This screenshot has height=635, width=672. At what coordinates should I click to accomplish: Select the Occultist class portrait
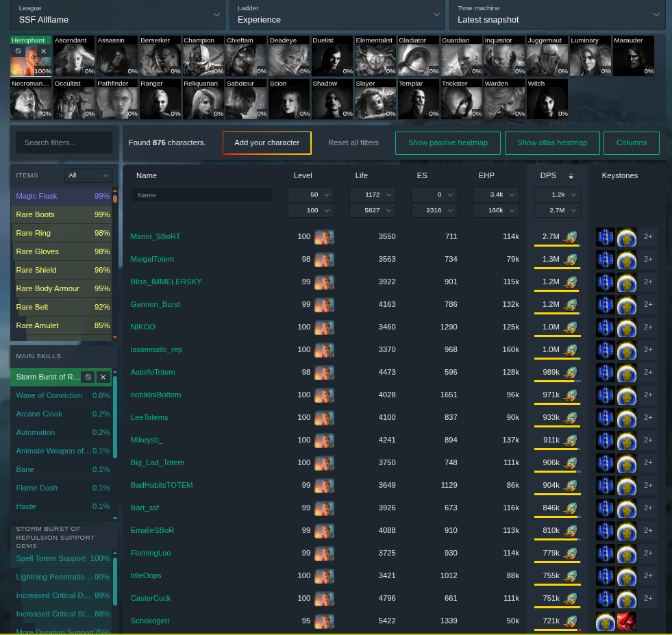(74, 99)
